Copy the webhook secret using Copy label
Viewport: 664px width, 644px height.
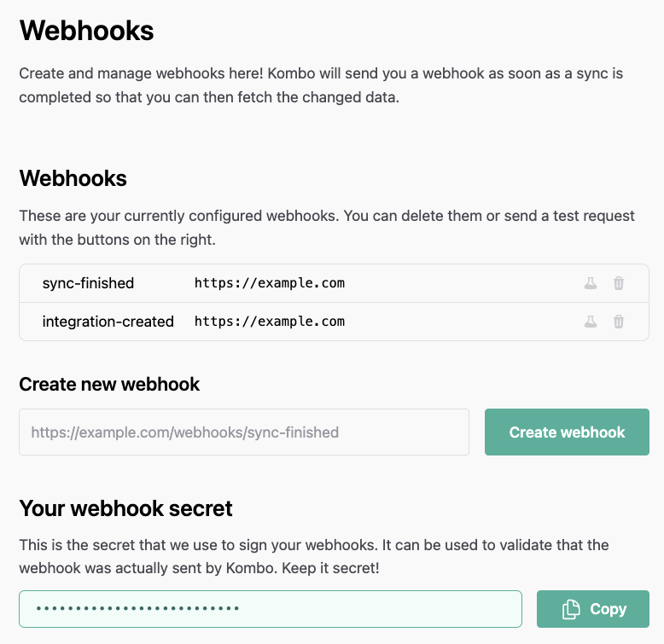pos(609,609)
